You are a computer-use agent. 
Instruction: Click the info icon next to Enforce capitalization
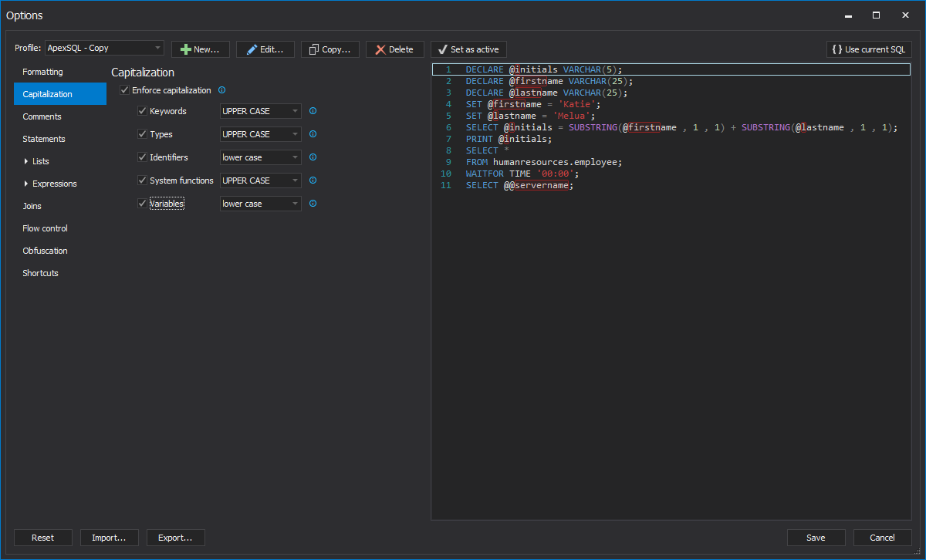point(222,90)
